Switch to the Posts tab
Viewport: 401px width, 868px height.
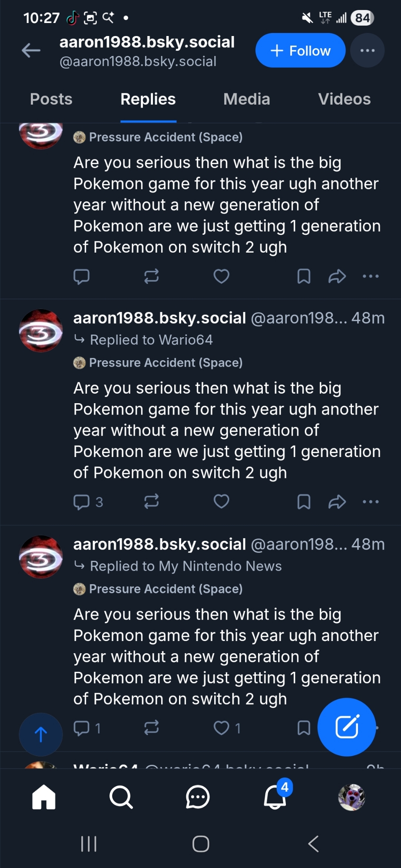tap(51, 99)
